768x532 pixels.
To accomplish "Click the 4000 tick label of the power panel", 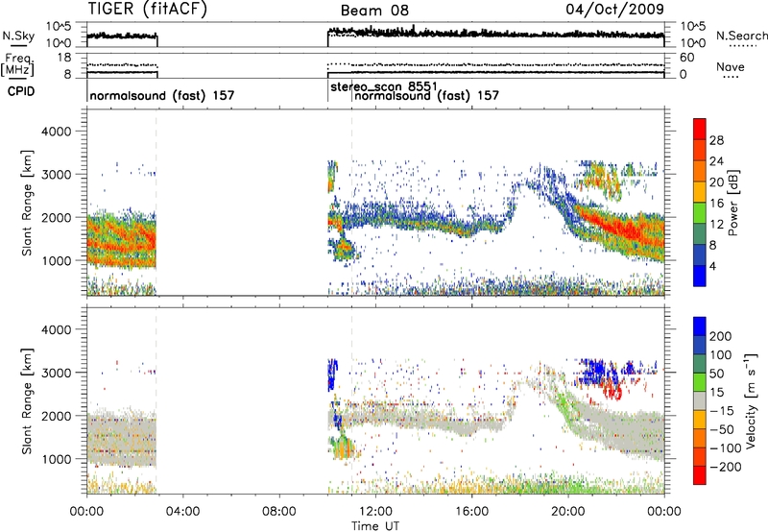I will (x=56, y=132).
